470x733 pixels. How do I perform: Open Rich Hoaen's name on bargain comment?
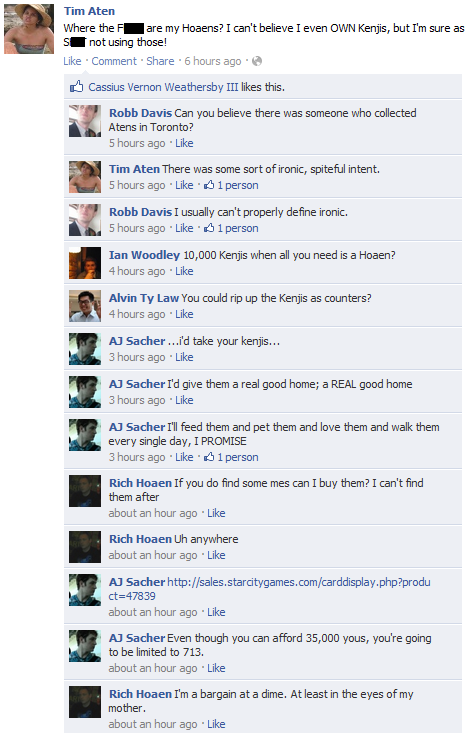[x=140, y=694]
